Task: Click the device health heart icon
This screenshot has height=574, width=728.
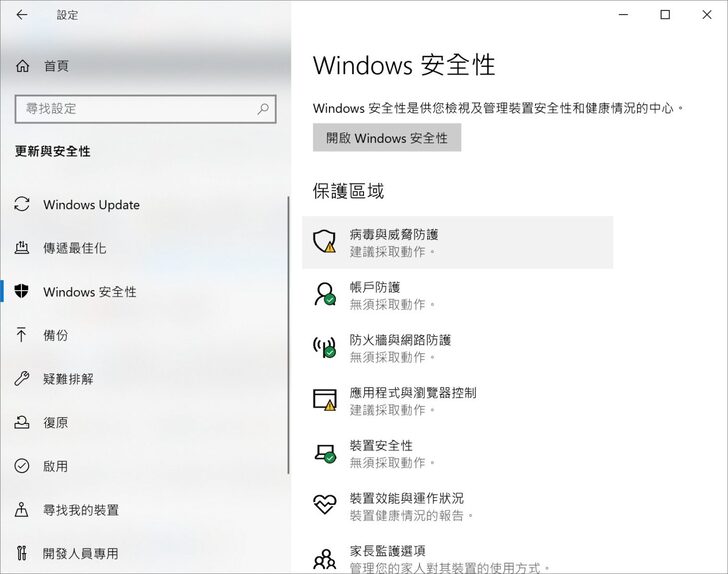Action: [325, 504]
